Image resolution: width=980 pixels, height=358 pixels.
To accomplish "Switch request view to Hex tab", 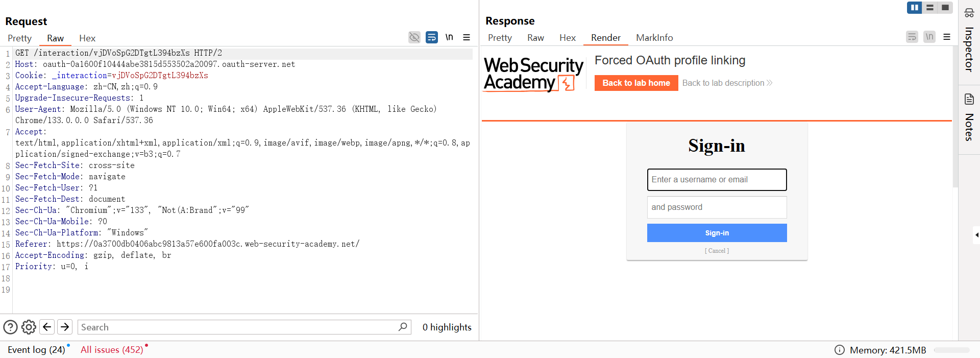I will (87, 38).
